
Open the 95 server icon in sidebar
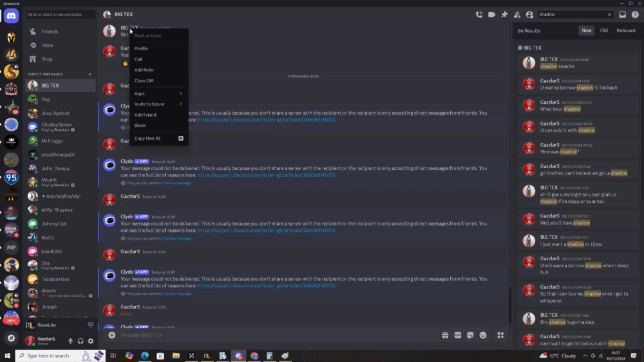pyautogui.click(x=11, y=177)
